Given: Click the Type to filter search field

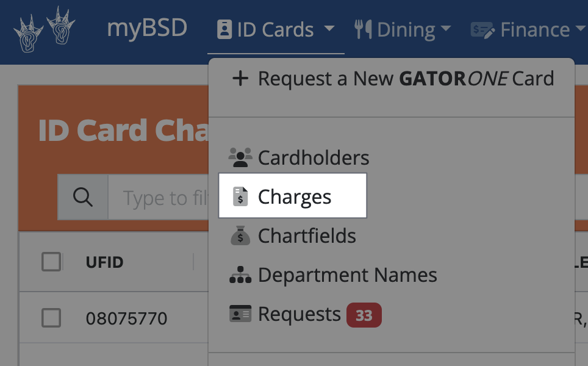Looking at the screenshot, I should pyautogui.click(x=162, y=198).
